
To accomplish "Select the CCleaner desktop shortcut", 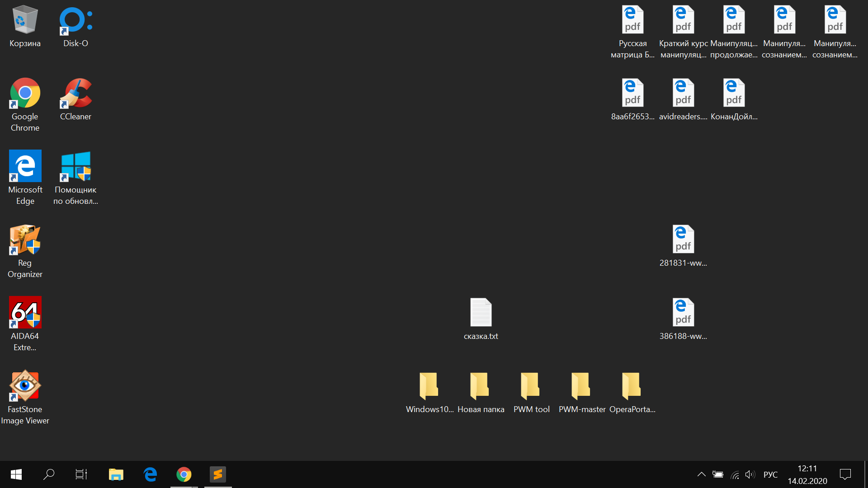I will [75, 99].
